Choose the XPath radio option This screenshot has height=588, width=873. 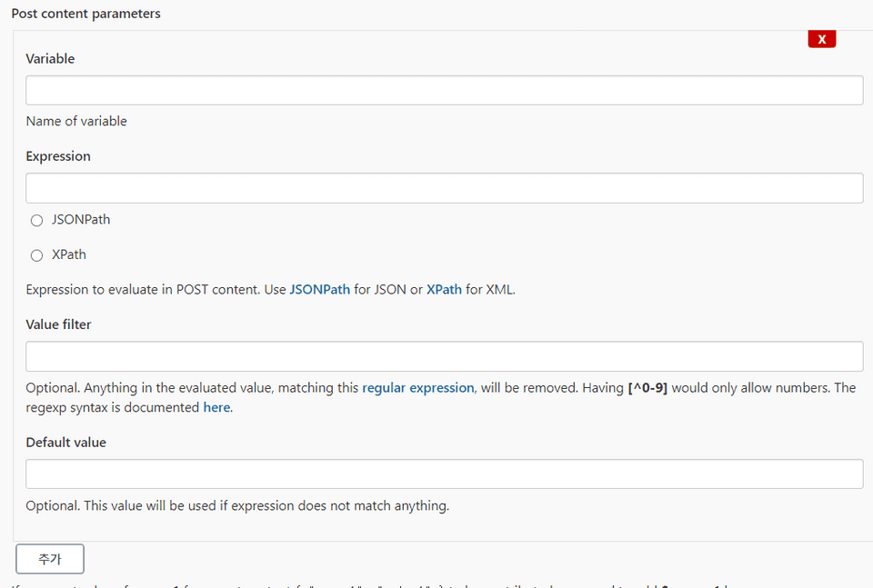pos(37,255)
